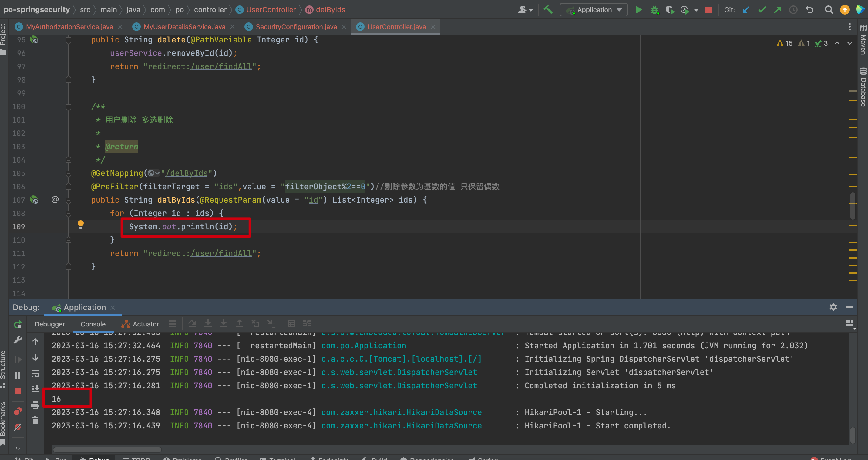Open the /user/findAll redirect link on line 111
Image resolution: width=868 pixels, height=460 pixels.
[x=221, y=253]
